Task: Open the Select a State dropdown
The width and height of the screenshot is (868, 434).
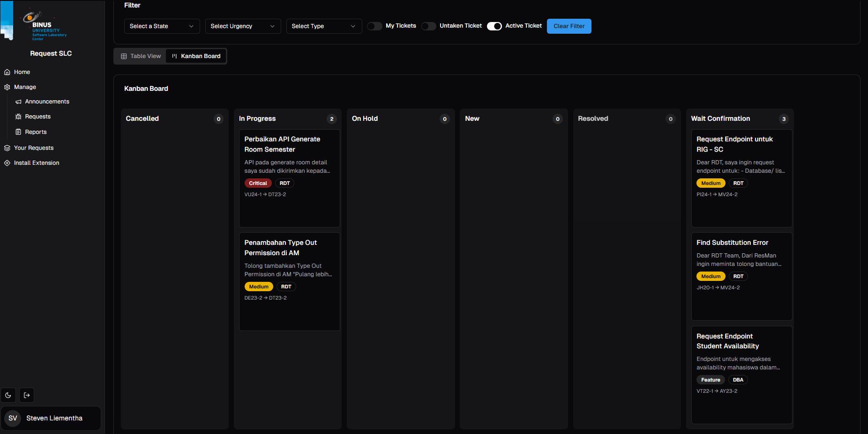Action: coord(161,26)
